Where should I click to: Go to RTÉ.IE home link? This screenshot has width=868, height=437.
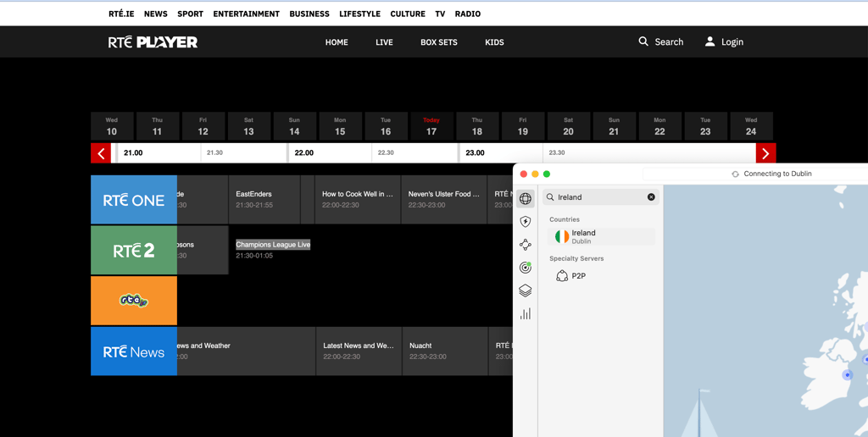pyautogui.click(x=121, y=14)
